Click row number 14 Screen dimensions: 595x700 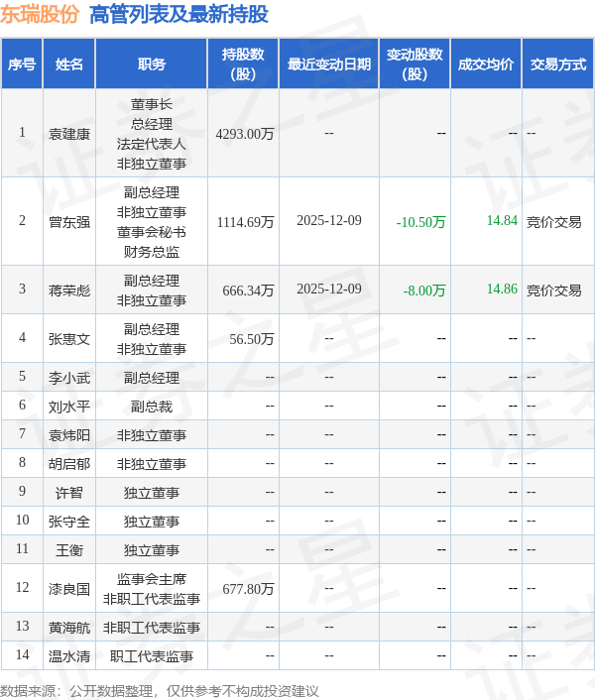click(23, 655)
